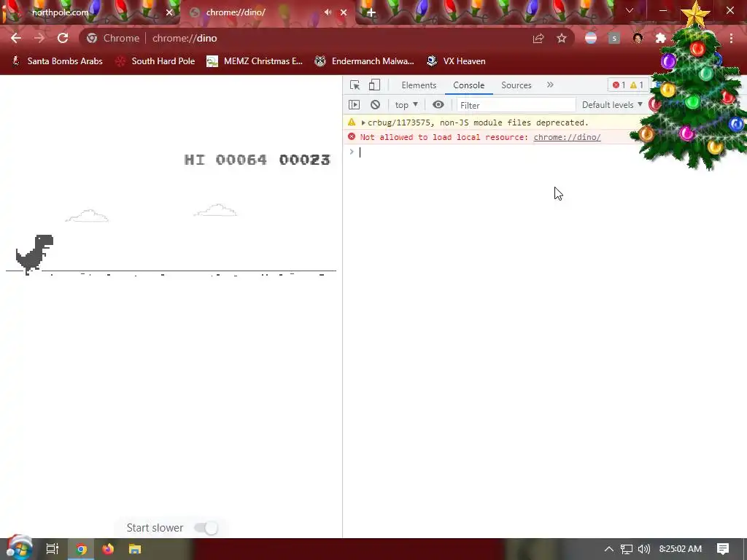Open the network icon in system tray
This screenshot has width=747, height=560.
627,549
